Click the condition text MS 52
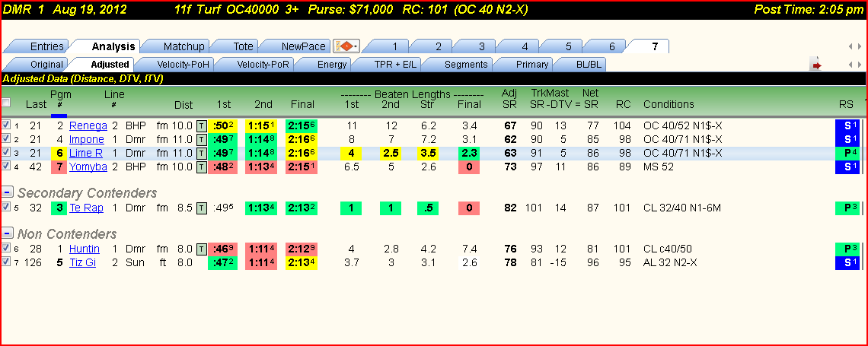Viewport: 868px width, 346px height. click(658, 167)
